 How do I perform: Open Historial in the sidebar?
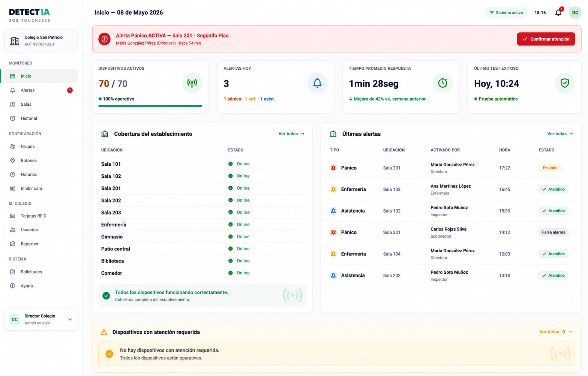click(x=41, y=118)
